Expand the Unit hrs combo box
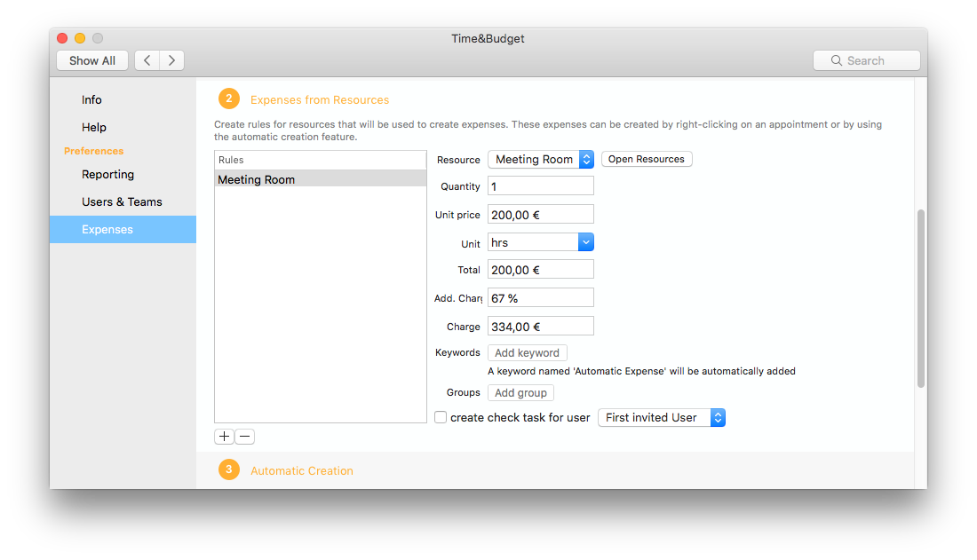The image size is (977, 560). (x=585, y=242)
